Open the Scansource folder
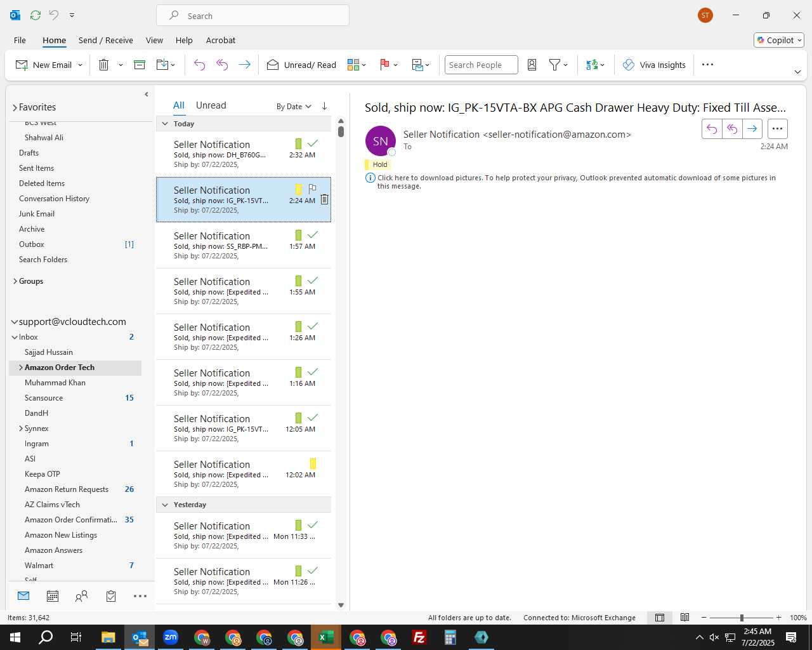The width and height of the screenshot is (812, 650). pos(44,398)
